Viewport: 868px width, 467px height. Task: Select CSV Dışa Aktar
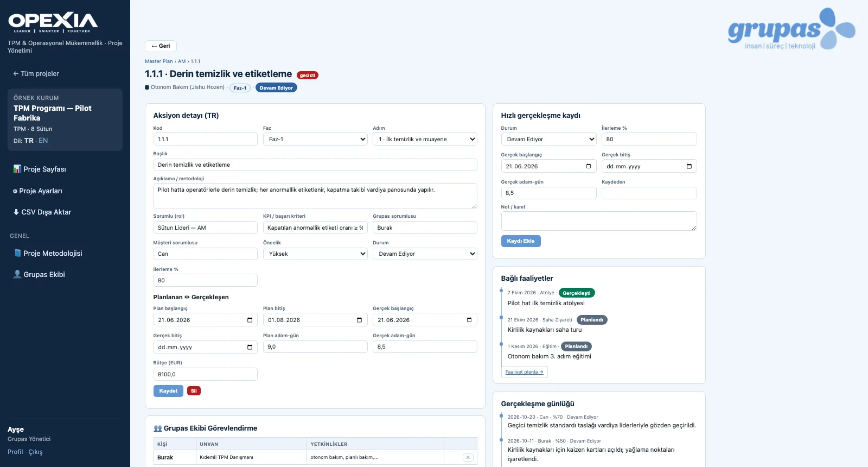pos(42,212)
